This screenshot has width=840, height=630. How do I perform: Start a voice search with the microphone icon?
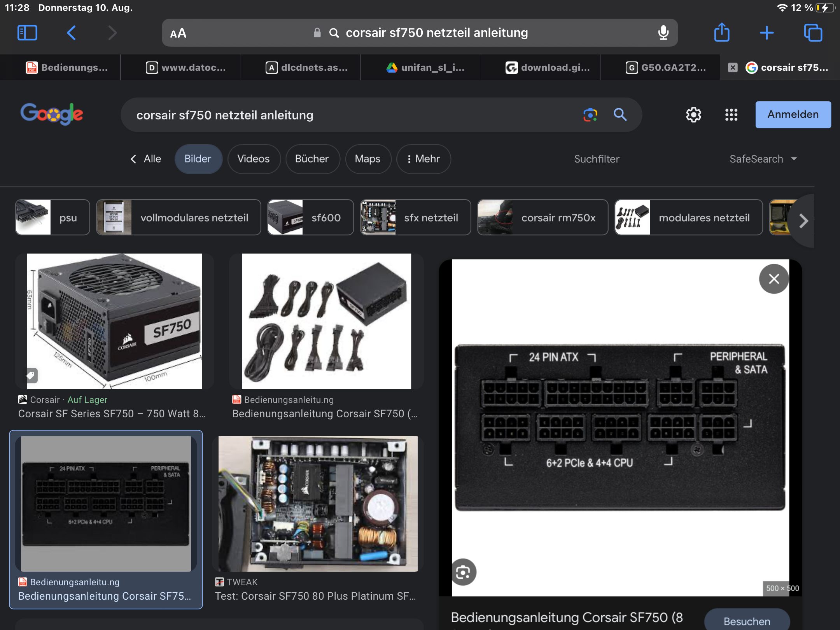point(663,33)
